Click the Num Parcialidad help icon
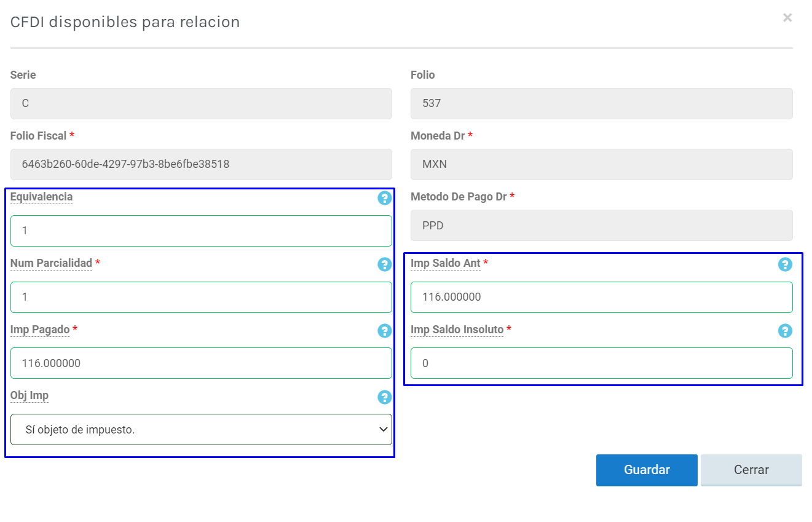Image resolution: width=812 pixels, height=522 pixels. tap(384, 264)
